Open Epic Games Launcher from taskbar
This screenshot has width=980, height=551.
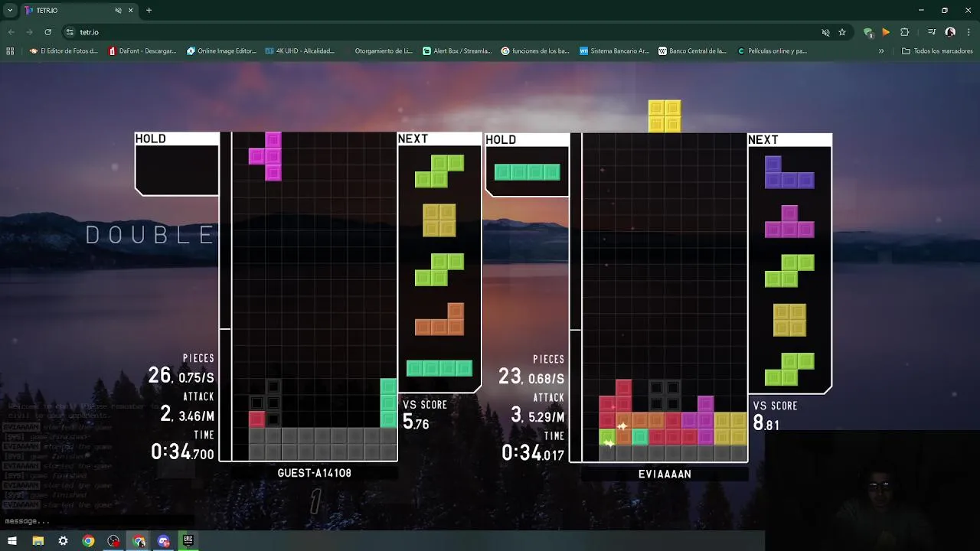click(188, 540)
